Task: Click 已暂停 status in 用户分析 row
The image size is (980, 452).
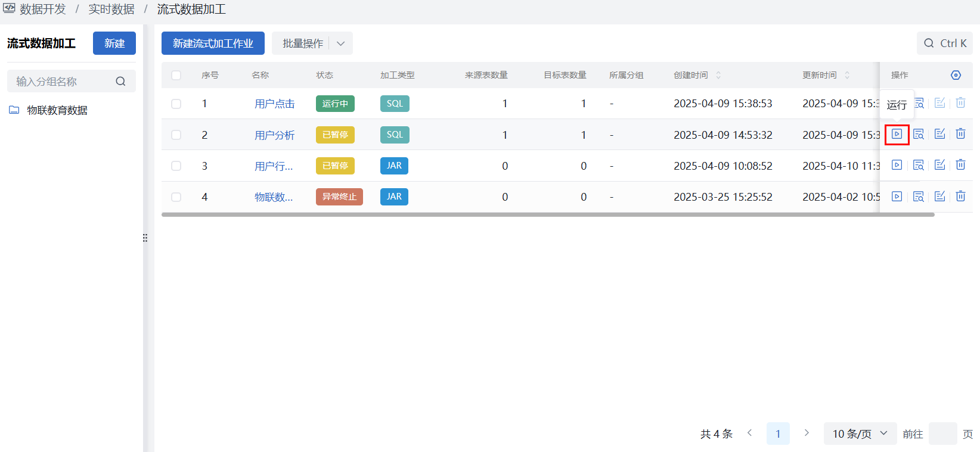Action: (335, 135)
